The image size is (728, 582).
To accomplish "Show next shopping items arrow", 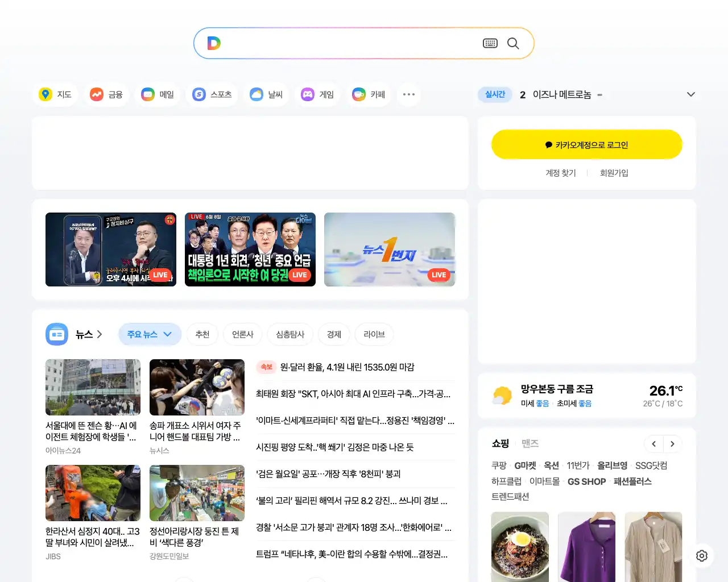I will 672,444.
